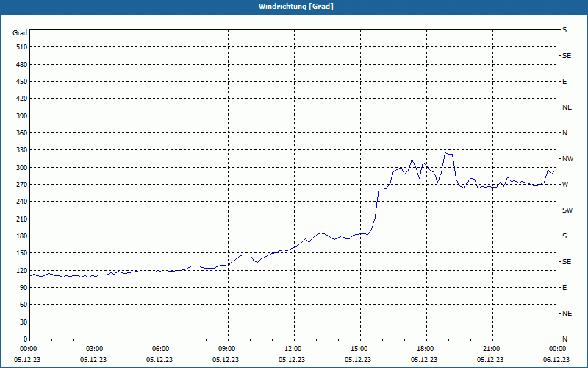
Task: Select the y-axis value "510"
Action: click(22, 47)
